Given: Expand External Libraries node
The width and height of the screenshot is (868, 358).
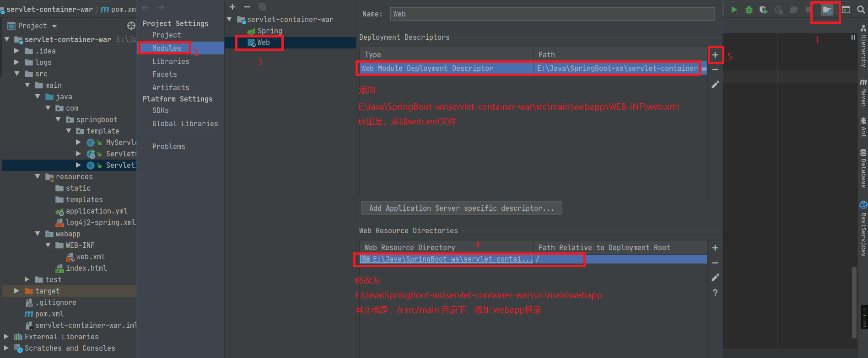Looking at the screenshot, I should [x=6, y=337].
